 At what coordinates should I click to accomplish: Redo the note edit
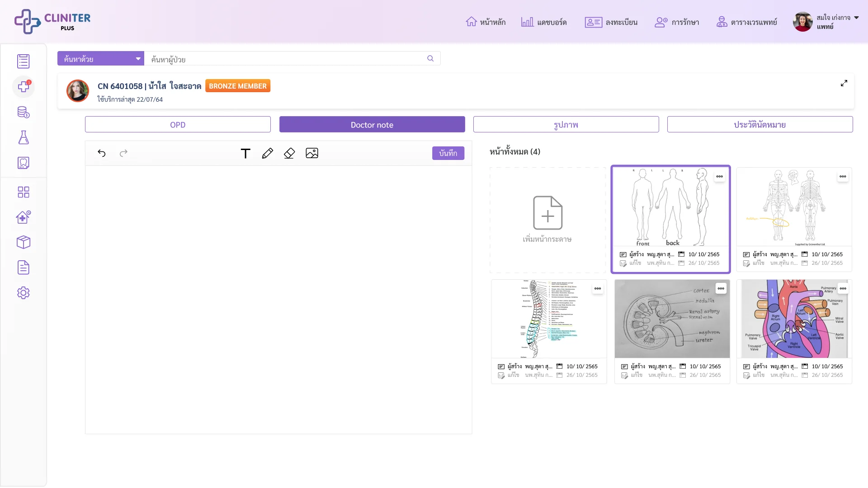tap(123, 153)
